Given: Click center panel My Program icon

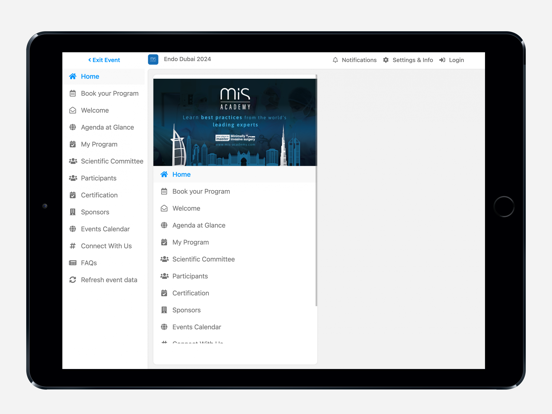Looking at the screenshot, I should pyautogui.click(x=164, y=242).
